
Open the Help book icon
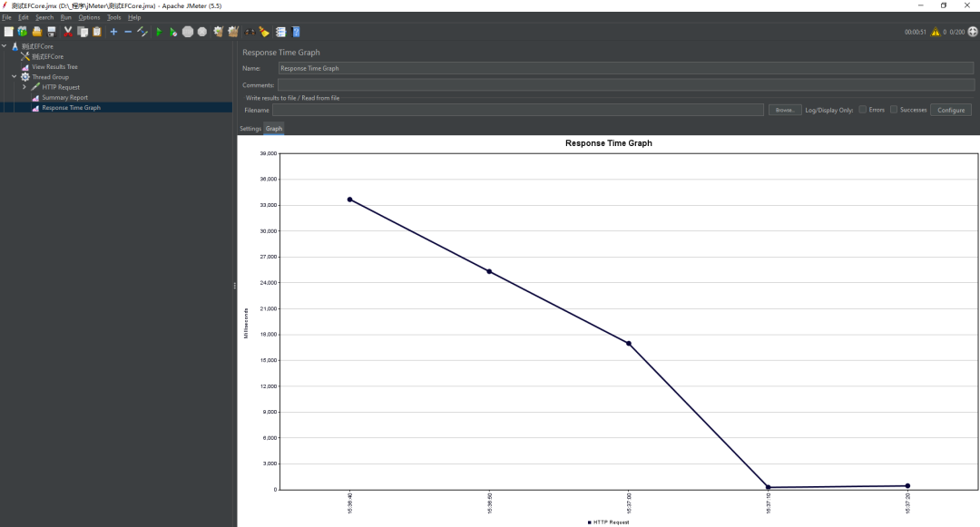(296, 32)
